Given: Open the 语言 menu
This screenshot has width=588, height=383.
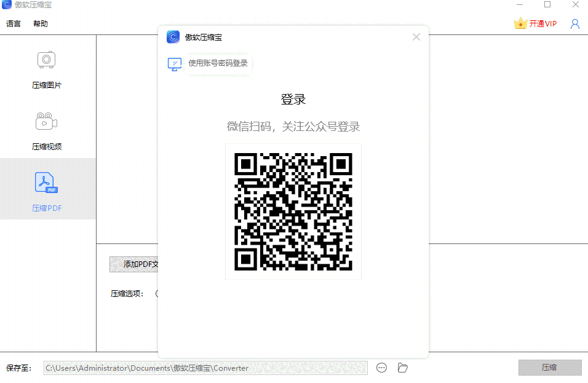Looking at the screenshot, I should (x=14, y=23).
